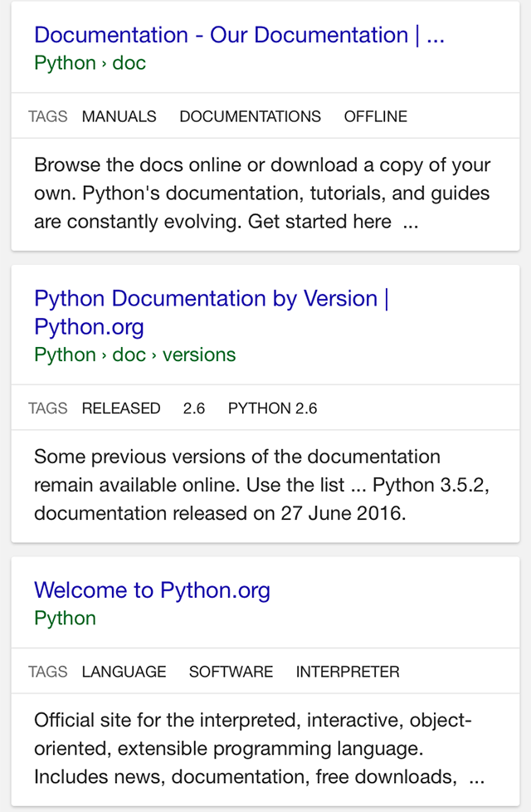Click the MANUALS tag

click(119, 117)
